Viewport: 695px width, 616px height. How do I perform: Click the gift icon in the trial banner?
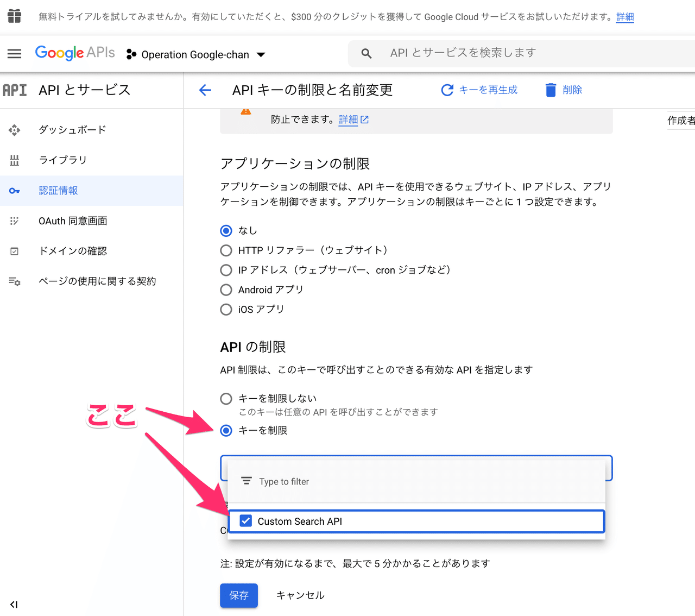click(15, 16)
